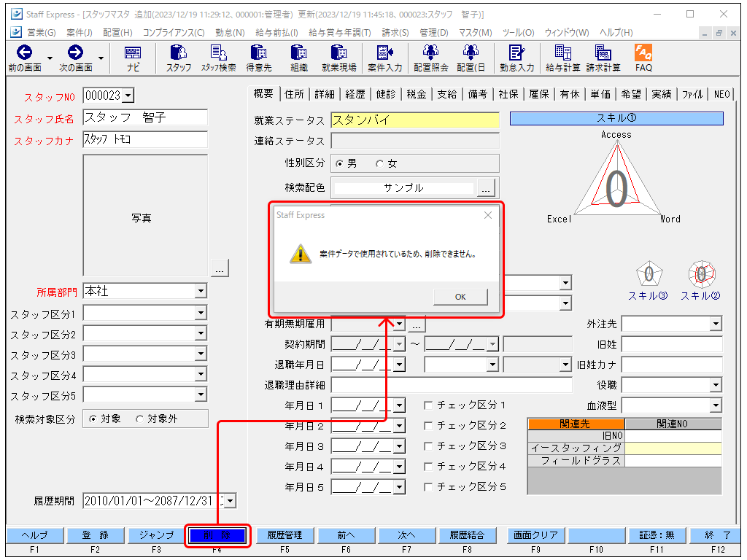Select 男 gender radio button
Screen dimensions: 747x560
pos(339,164)
